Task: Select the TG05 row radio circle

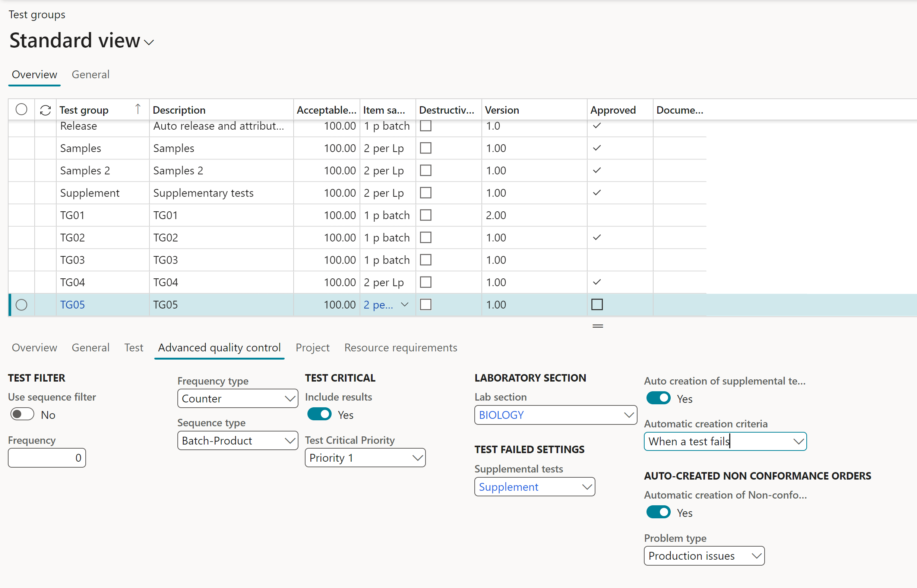Action: pos(21,305)
